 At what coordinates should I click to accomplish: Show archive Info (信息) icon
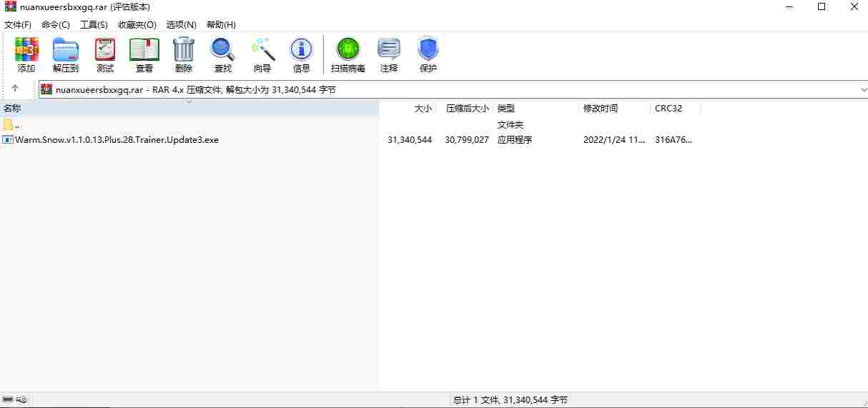(x=302, y=55)
